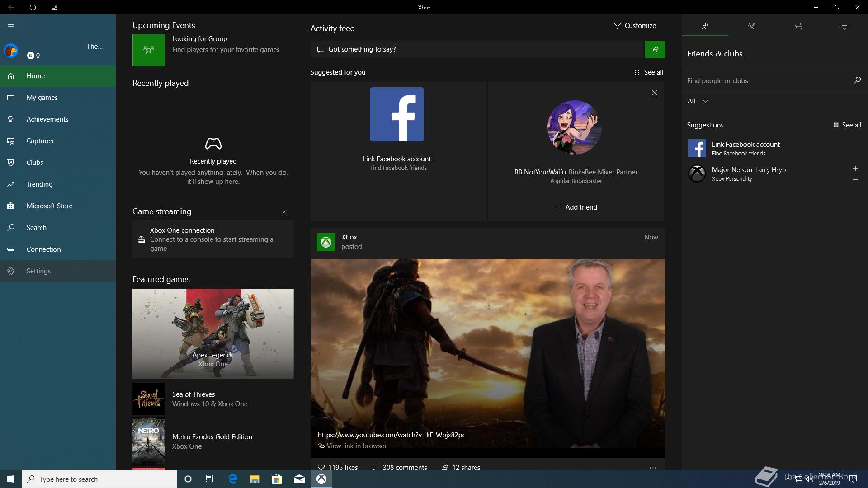Viewport: 868px width, 488px height.
Task: Dismiss the Game streaming section
Action: [284, 212]
